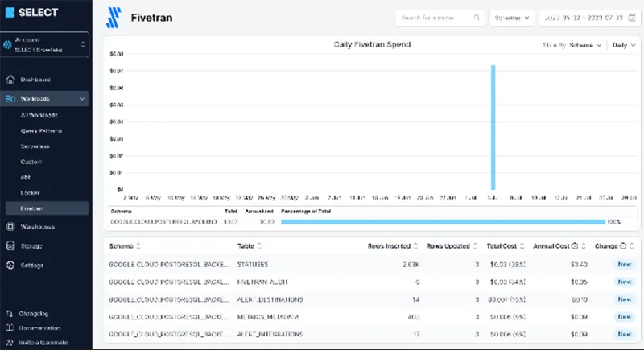Open the Settings page
Viewport: 644px width, 350px height.
(32, 266)
